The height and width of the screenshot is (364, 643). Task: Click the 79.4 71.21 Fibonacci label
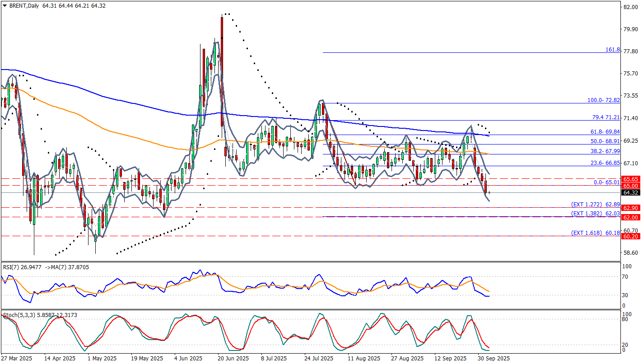click(606, 117)
